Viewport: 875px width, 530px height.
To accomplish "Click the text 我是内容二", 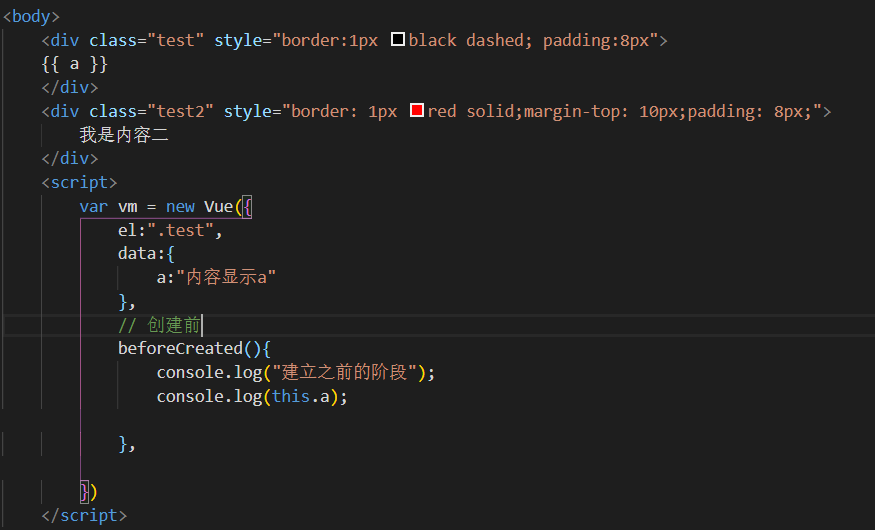I will tap(124, 134).
